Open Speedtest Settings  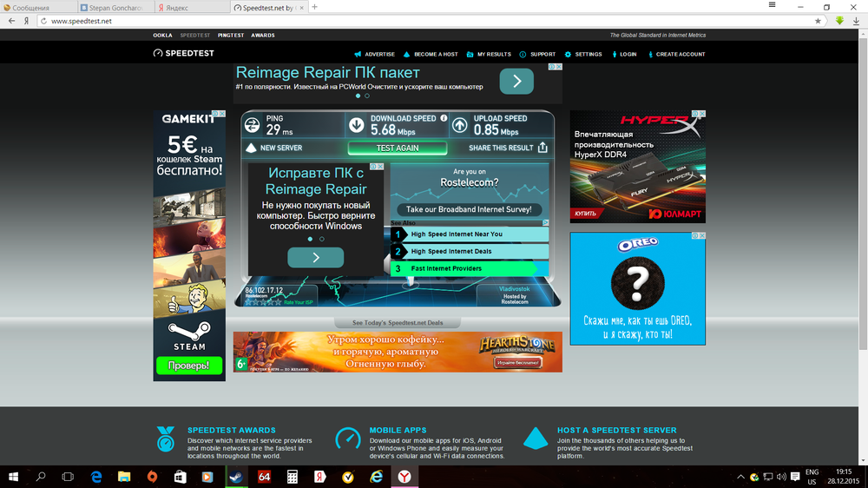(x=583, y=55)
